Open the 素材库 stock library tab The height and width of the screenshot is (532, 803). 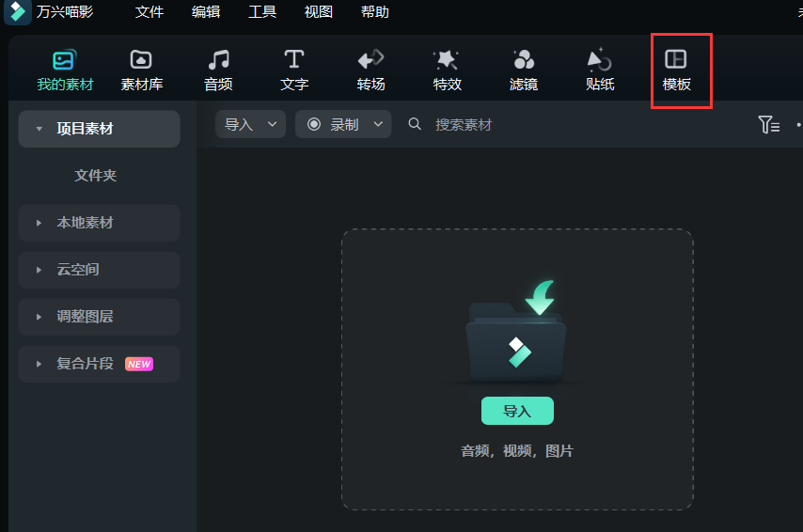tap(141, 70)
